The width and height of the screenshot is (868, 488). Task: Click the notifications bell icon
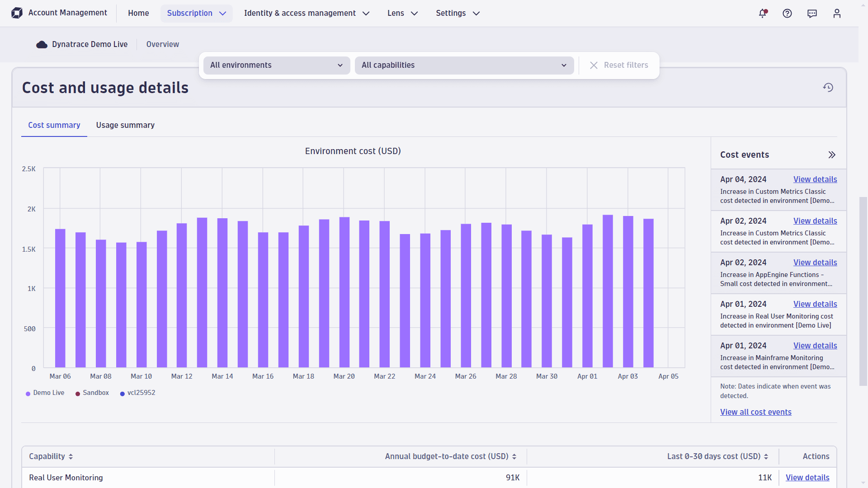coord(763,13)
